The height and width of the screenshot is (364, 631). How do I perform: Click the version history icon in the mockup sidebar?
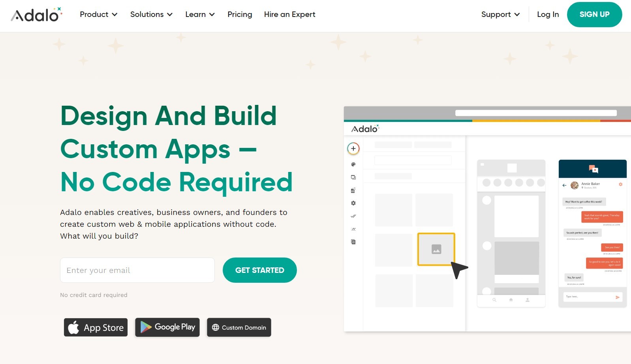(x=353, y=242)
